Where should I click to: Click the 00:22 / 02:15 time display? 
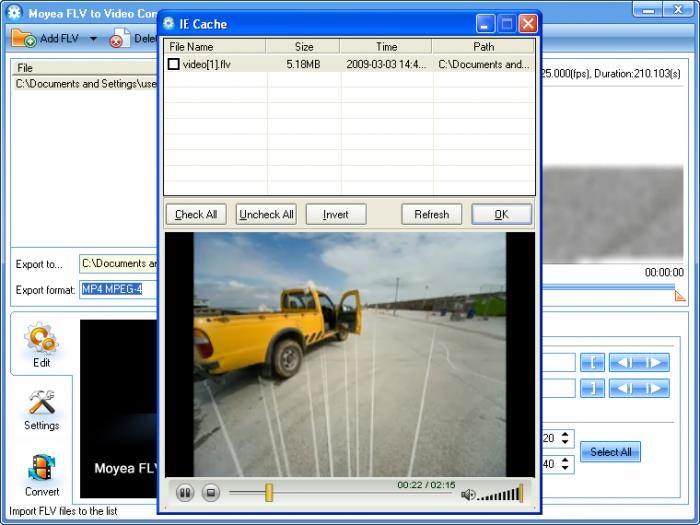pyautogui.click(x=426, y=485)
